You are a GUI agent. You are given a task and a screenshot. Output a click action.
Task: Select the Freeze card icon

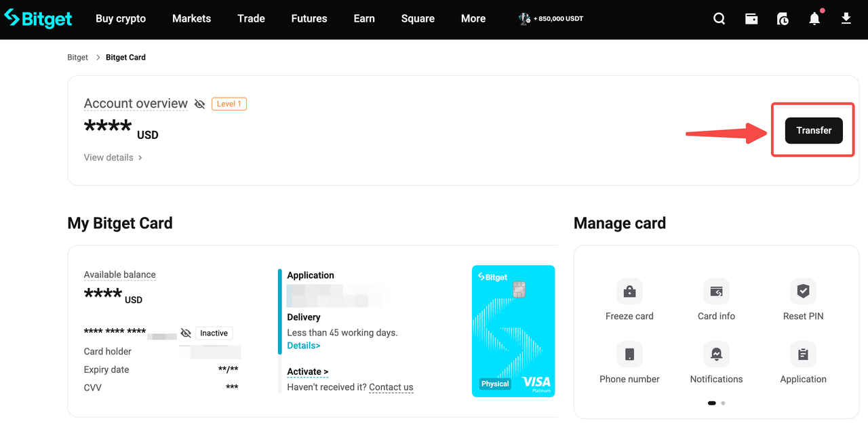629,291
